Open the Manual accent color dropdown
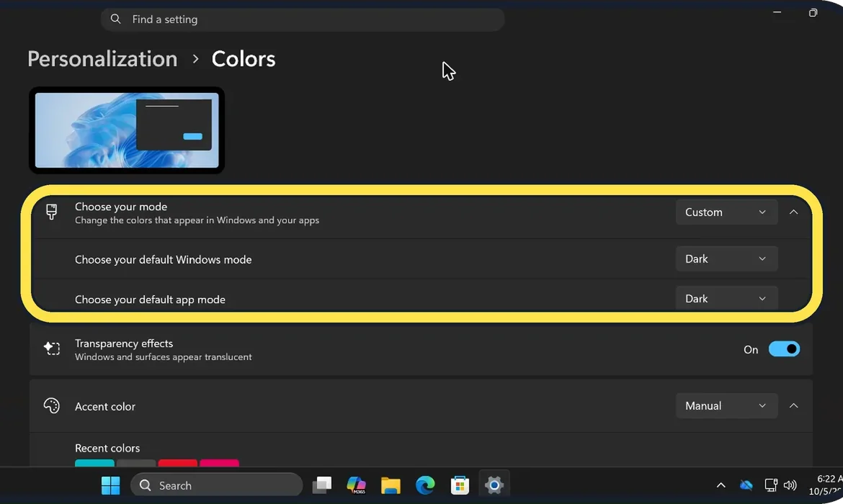Viewport: 843px width, 504px height. [726, 405]
